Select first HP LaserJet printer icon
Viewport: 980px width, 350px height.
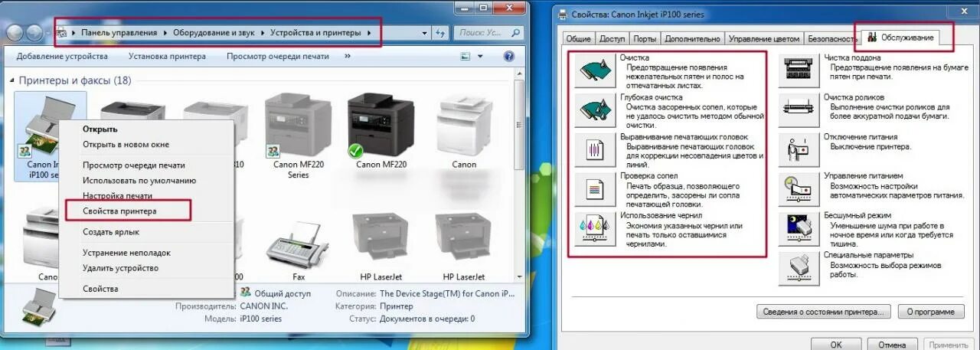tap(381, 240)
